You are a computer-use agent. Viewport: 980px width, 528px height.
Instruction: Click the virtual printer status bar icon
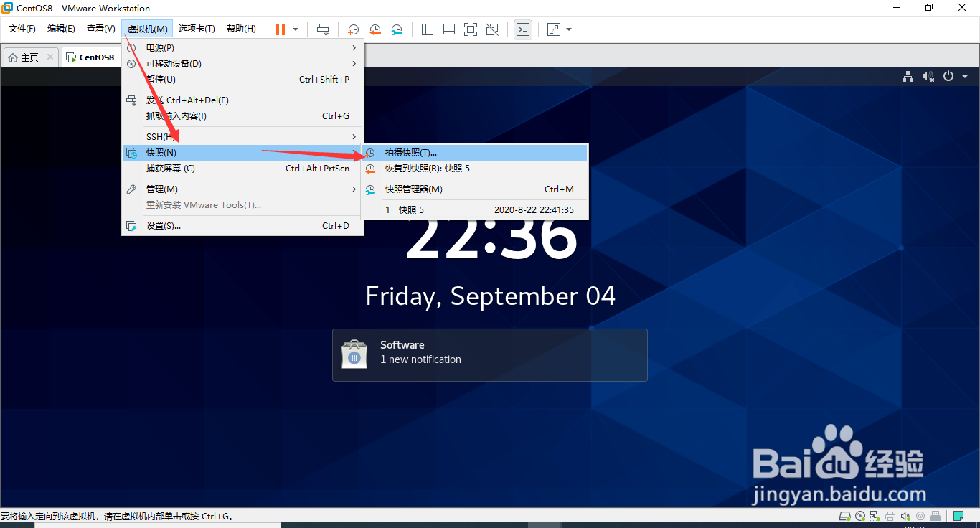point(890,516)
